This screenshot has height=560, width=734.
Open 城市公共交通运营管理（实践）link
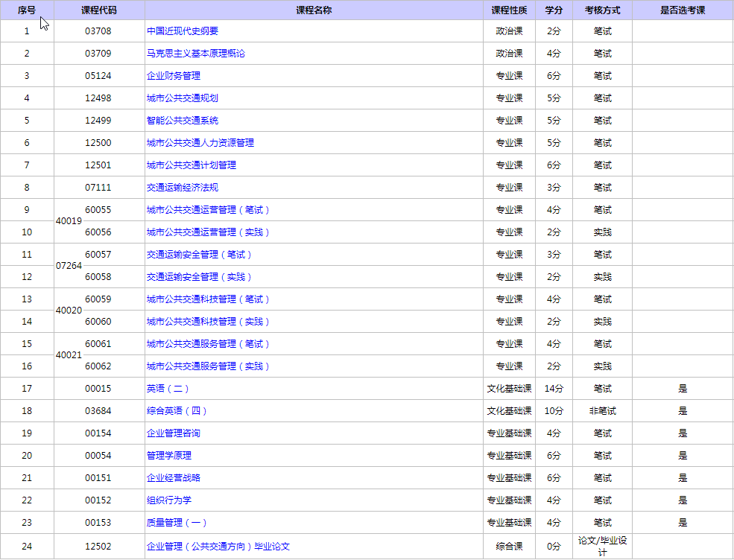click(209, 232)
